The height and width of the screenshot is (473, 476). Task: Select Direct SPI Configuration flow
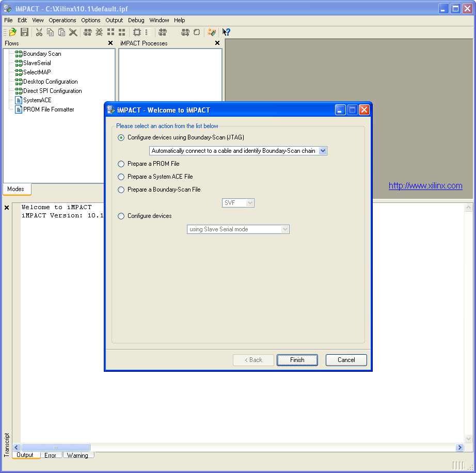point(48,91)
